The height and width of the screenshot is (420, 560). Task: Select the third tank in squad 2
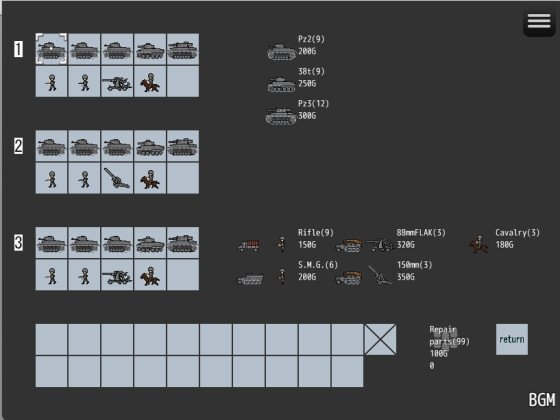[117, 146]
